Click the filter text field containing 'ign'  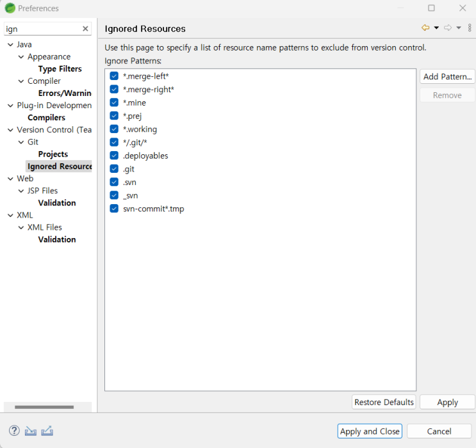(42, 29)
